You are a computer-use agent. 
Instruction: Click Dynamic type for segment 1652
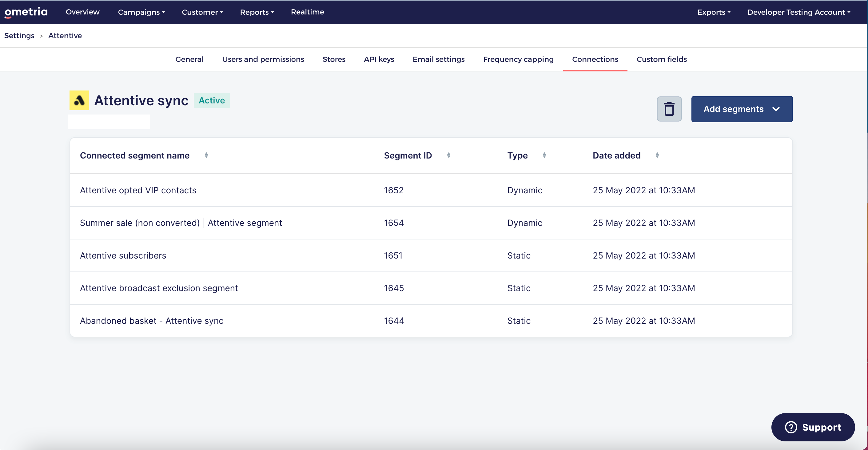pyautogui.click(x=525, y=190)
